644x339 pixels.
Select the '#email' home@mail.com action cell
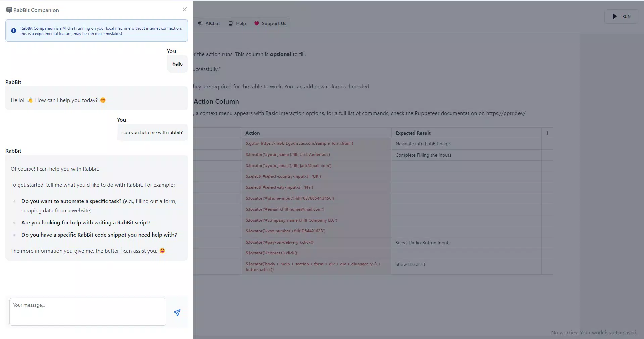[316, 210]
